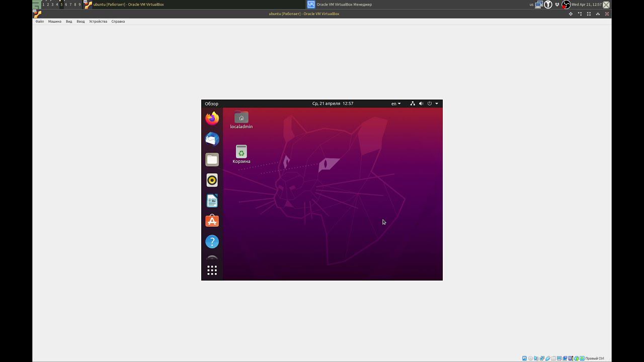Image resolution: width=644 pixels, height=362 pixels.
Task: Switch to workspace 9 in the pager
Action: tap(79, 5)
